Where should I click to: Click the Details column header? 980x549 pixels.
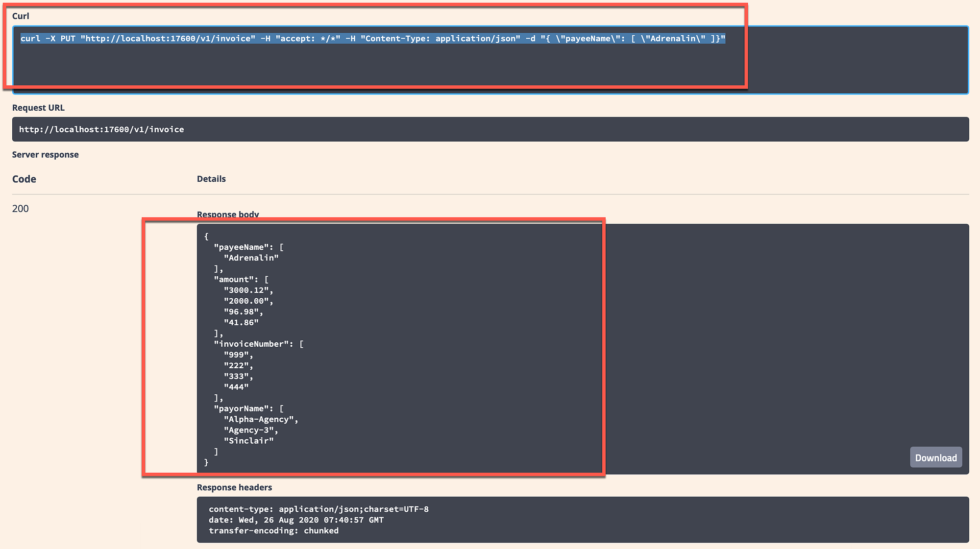[211, 179]
